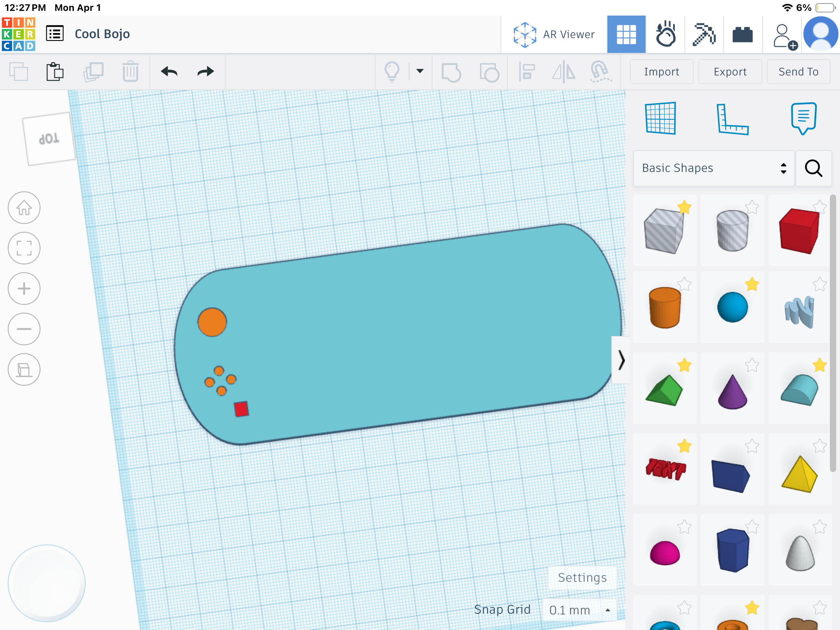Image resolution: width=840 pixels, height=630 pixels.
Task: Pick the red Box shape
Action: pyautogui.click(x=799, y=231)
